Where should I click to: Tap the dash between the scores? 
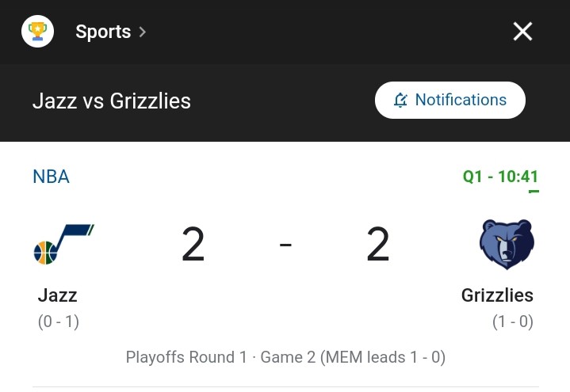[285, 245]
